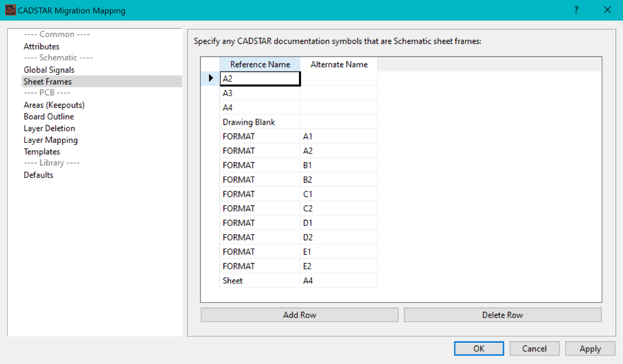Click the Alternate Name column header

coord(339,64)
